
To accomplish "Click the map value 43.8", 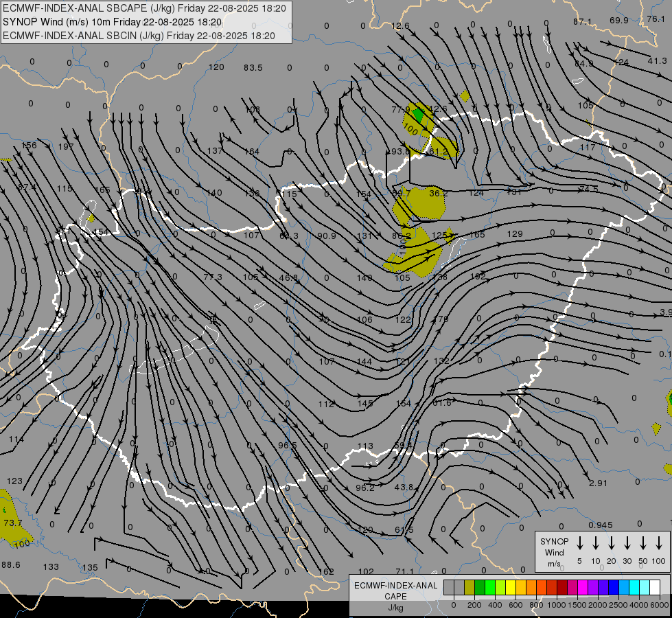I will (x=404, y=488).
